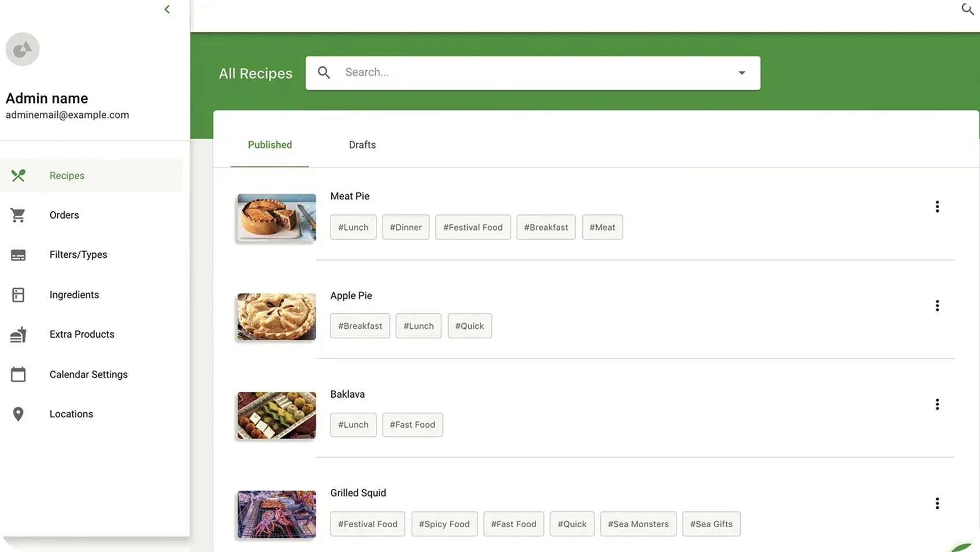980x552 pixels.
Task: Click the #Quick tag on Apple Pie
Action: pyautogui.click(x=469, y=326)
